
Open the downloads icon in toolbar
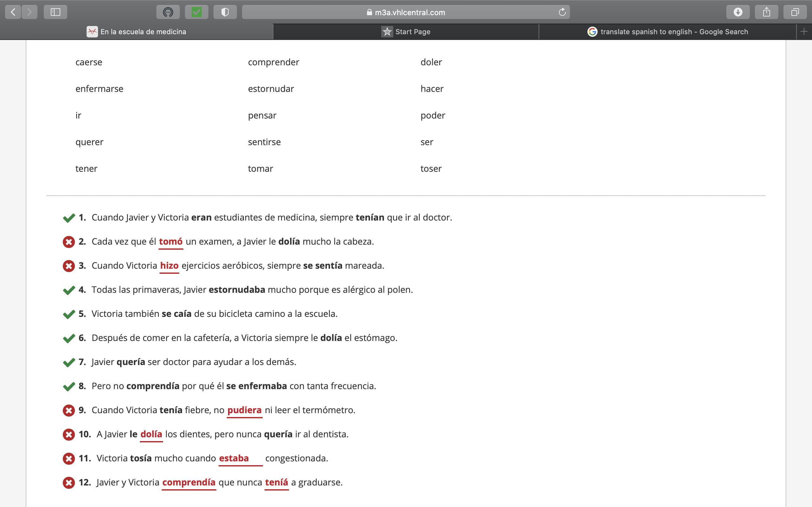point(737,12)
